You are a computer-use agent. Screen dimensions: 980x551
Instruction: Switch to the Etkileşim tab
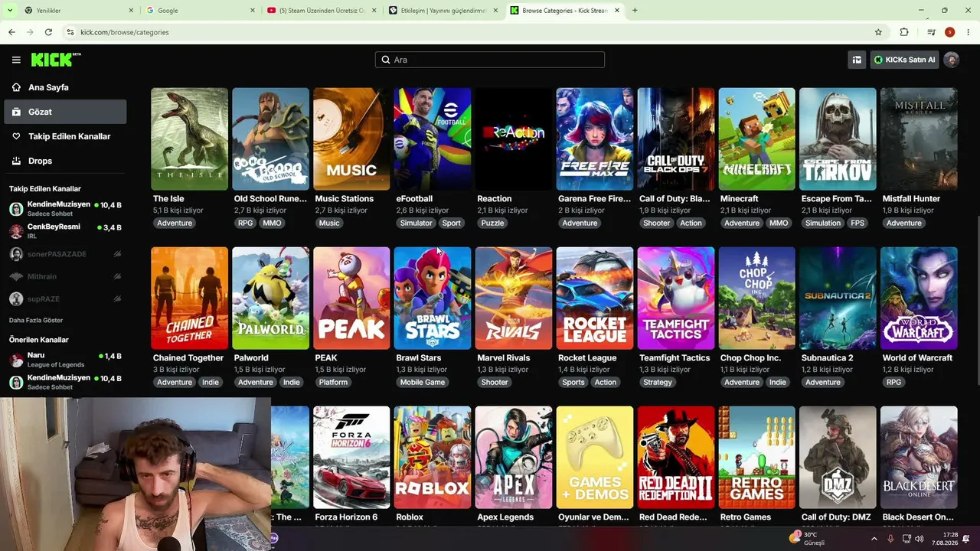(444, 11)
